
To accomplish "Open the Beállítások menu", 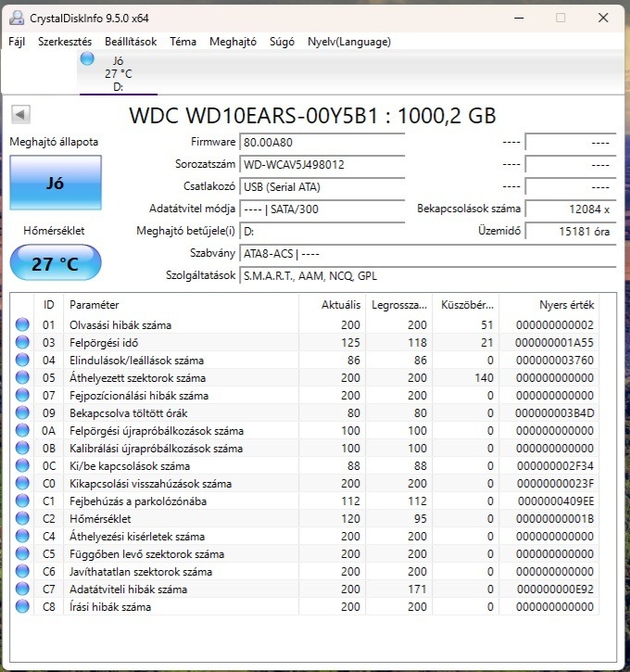I will pyautogui.click(x=131, y=42).
